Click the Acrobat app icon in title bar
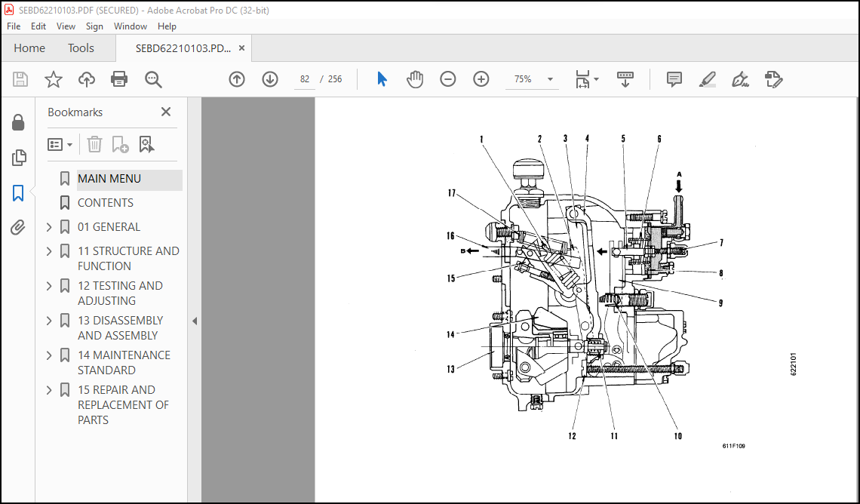 point(9,10)
